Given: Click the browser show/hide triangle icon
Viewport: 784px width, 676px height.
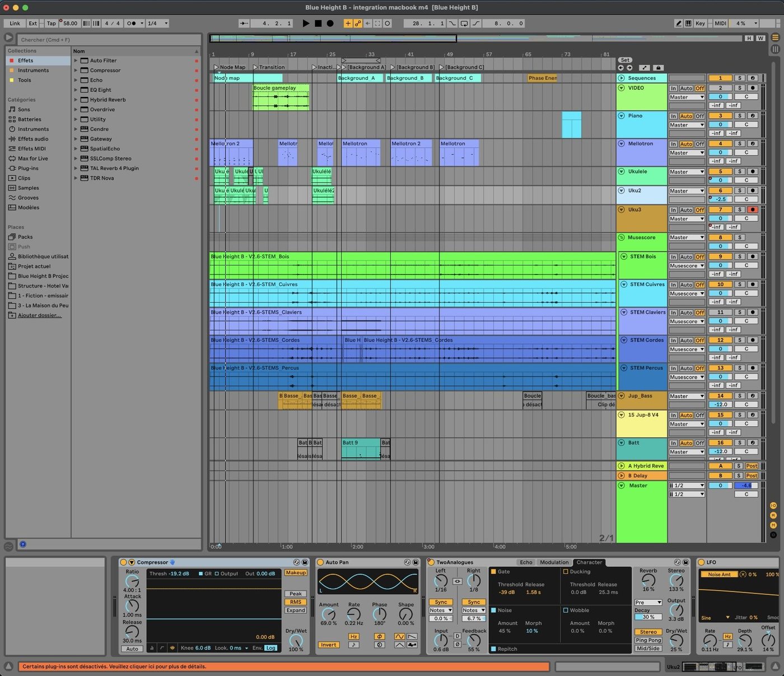Looking at the screenshot, I should tap(9, 38).
